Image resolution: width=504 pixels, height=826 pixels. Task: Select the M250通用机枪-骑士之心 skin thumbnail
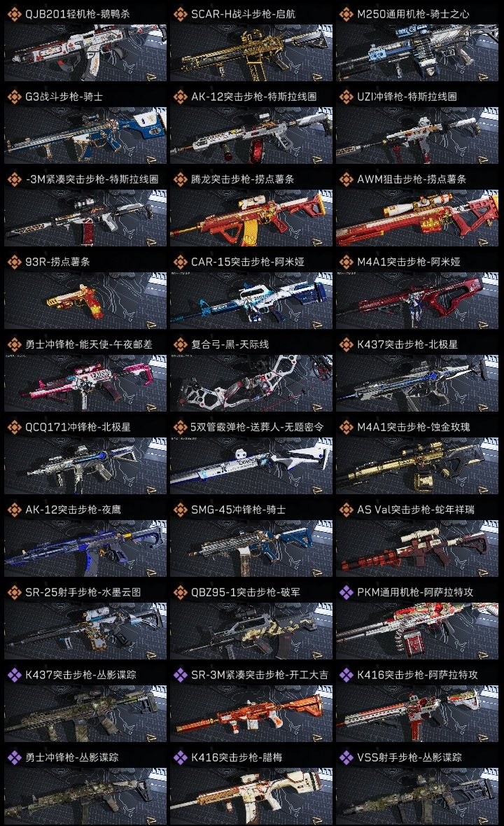pyautogui.click(x=417, y=52)
